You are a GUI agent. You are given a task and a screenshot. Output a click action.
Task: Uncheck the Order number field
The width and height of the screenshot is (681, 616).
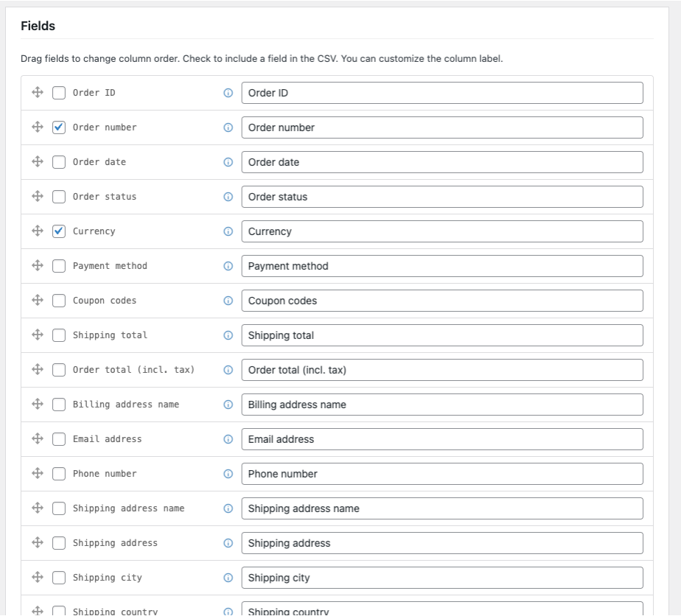pyautogui.click(x=59, y=127)
